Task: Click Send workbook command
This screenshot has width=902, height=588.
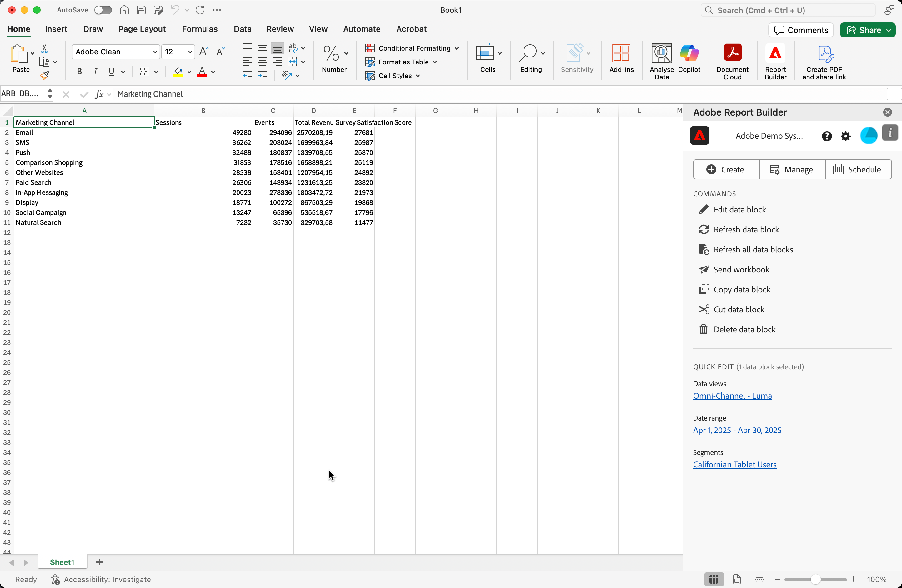Action: 741,270
